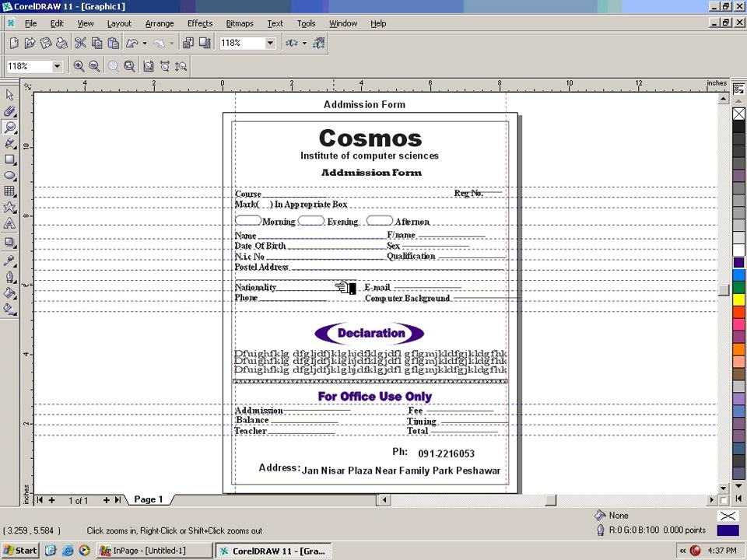Go to first page navigator button

[x=40, y=500]
